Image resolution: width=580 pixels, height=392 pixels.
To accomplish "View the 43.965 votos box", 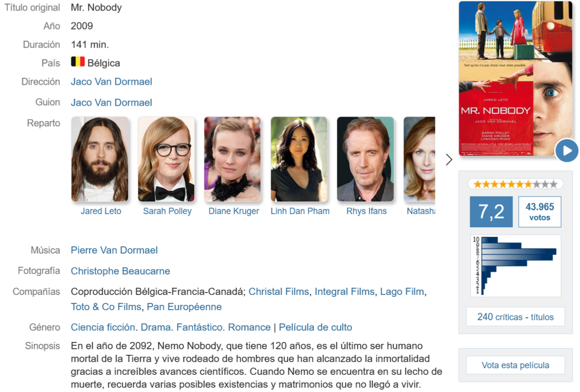I will coord(540,212).
